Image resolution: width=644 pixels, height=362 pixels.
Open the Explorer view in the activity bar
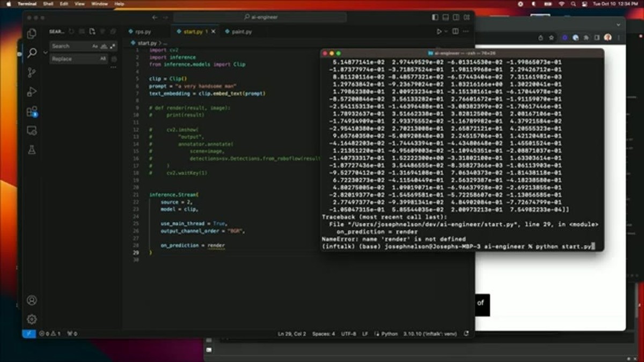[32, 33]
